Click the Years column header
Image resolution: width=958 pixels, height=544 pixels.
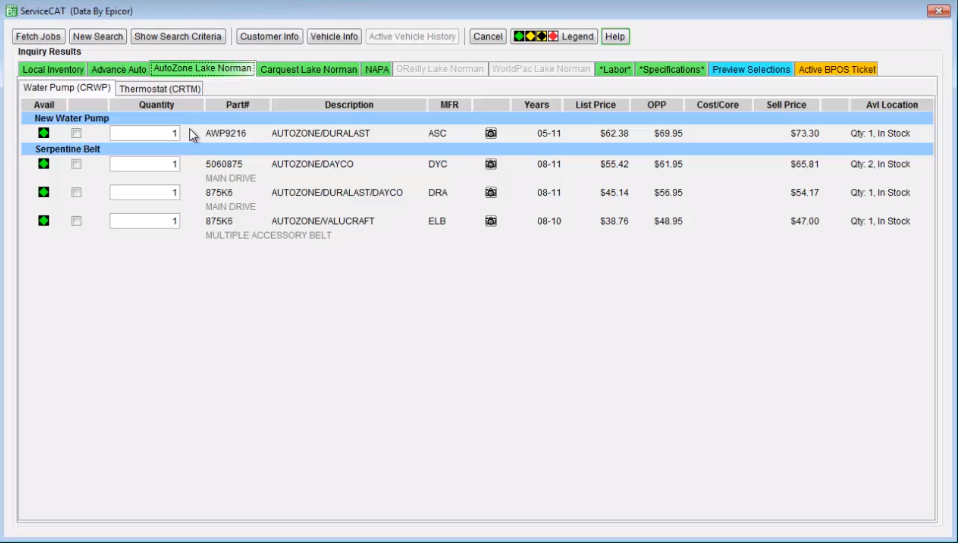[x=536, y=105]
